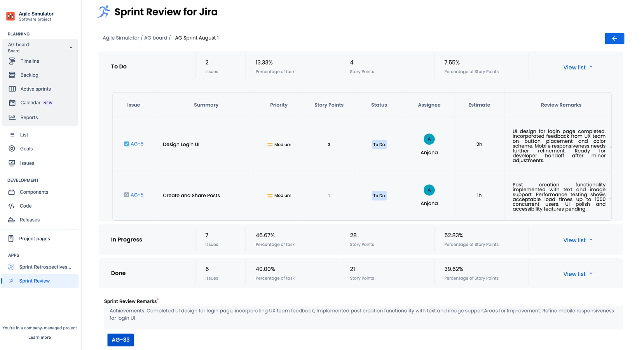Click the Sprint Review Remarks text field

(363, 318)
